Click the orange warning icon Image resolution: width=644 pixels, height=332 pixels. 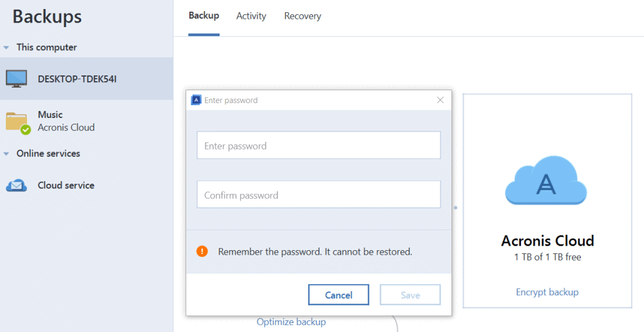[202, 251]
